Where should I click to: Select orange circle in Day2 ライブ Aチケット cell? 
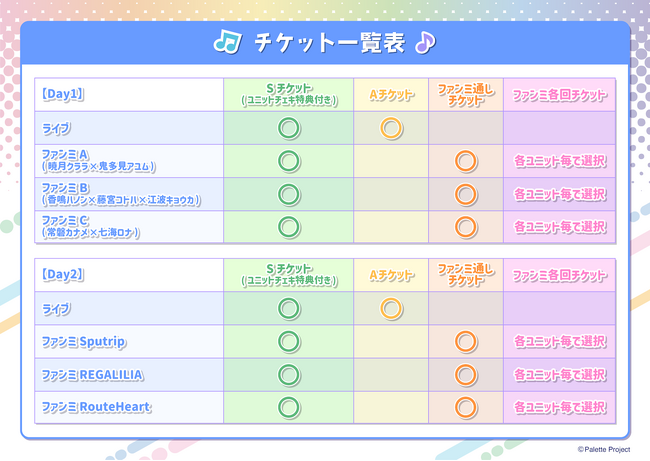[391, 308]
